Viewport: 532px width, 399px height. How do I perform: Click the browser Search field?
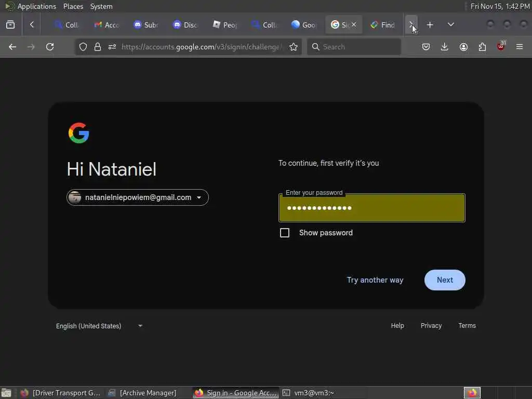click(x=354, y=47)
